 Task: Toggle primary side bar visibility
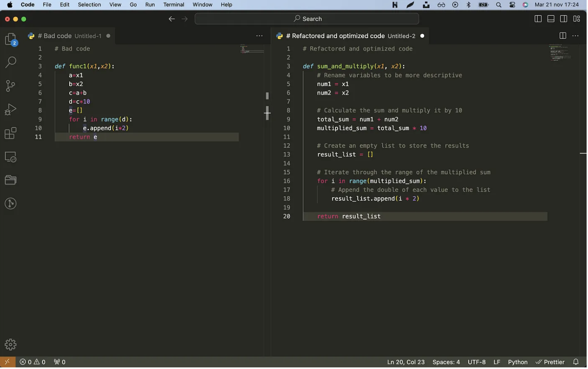[x=539, y=19]
